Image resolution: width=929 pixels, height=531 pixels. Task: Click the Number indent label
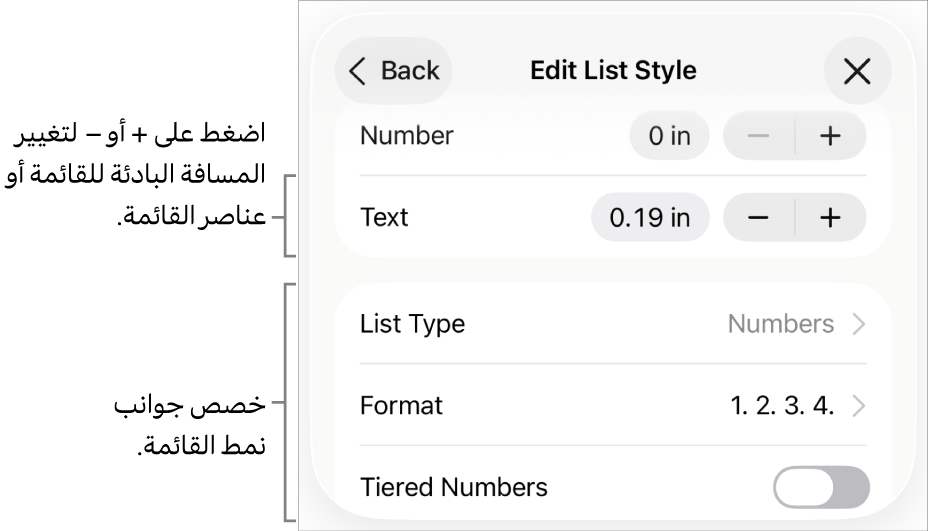pos(406,136)
